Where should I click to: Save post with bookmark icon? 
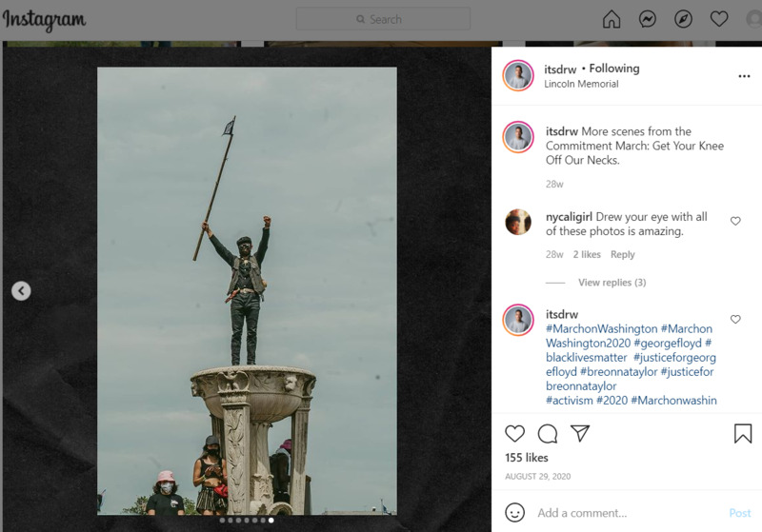pyautogui.click(x=743, y=434)
